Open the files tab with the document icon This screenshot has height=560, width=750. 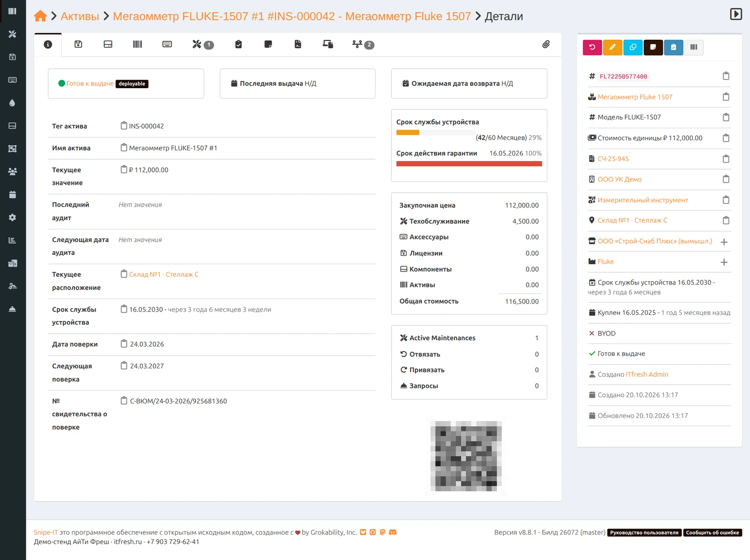pyautogui.click(x=298, y=45)
